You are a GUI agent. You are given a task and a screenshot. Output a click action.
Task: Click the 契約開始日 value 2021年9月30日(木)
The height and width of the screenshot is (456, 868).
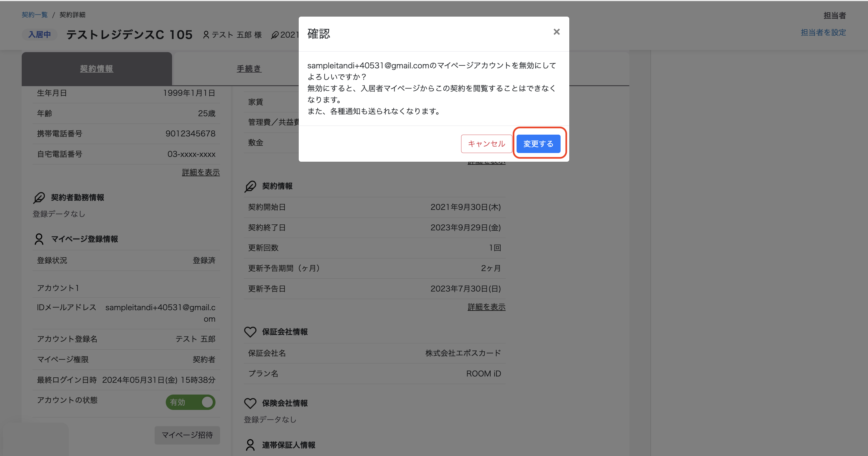465,207
